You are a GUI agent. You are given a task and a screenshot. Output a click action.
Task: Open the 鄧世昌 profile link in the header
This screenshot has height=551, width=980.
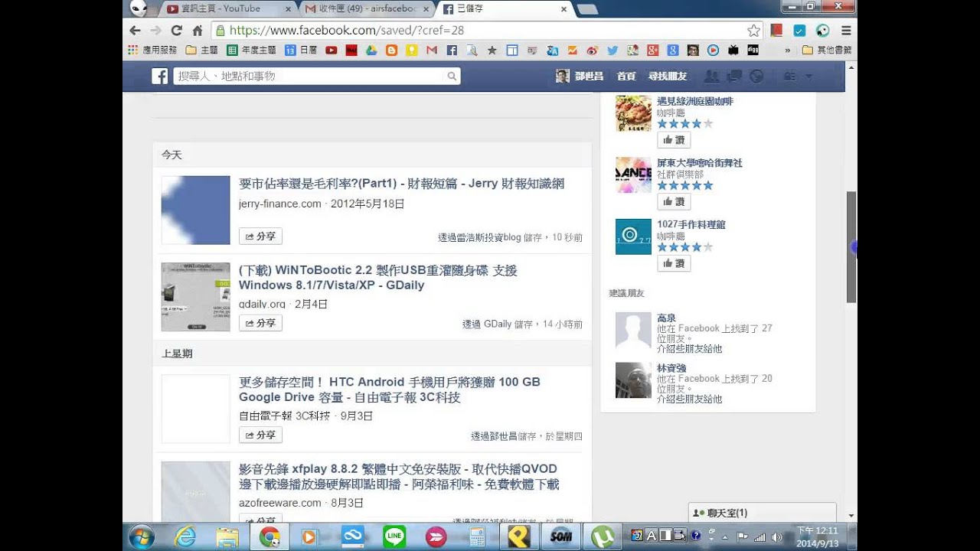tap(580, 77)
